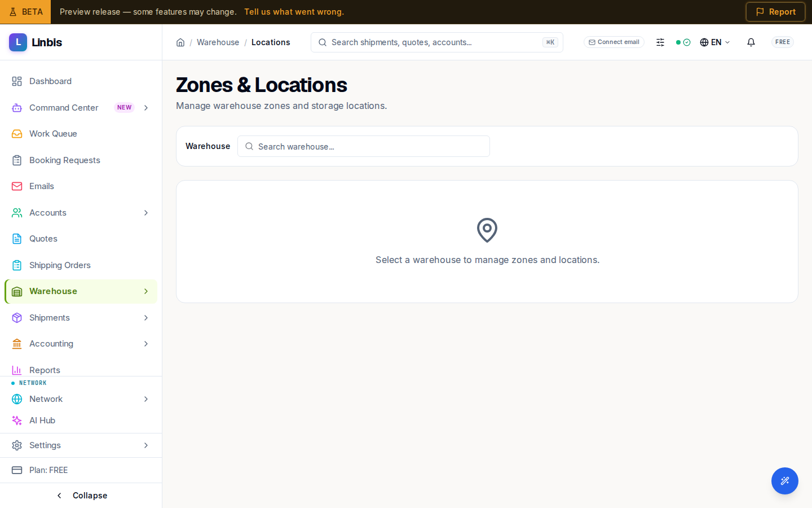Go to home via breadcrumb icon
Screen dimensions: 812x508
180,42
